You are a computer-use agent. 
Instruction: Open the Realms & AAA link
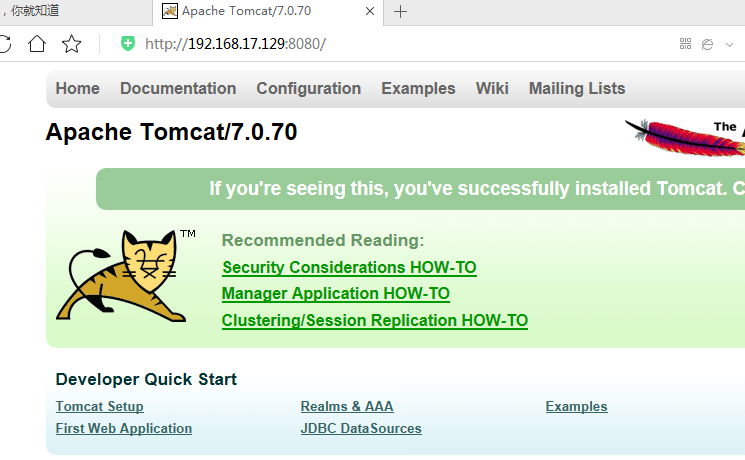[347, 406]
